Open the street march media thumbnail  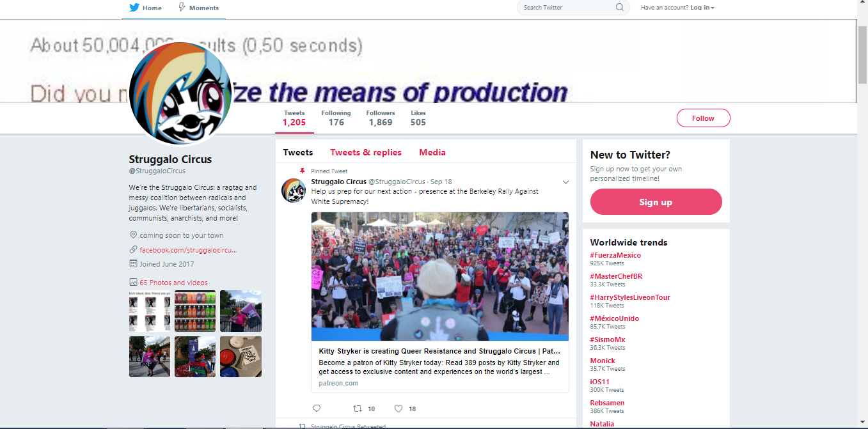[x=150, y=357]
